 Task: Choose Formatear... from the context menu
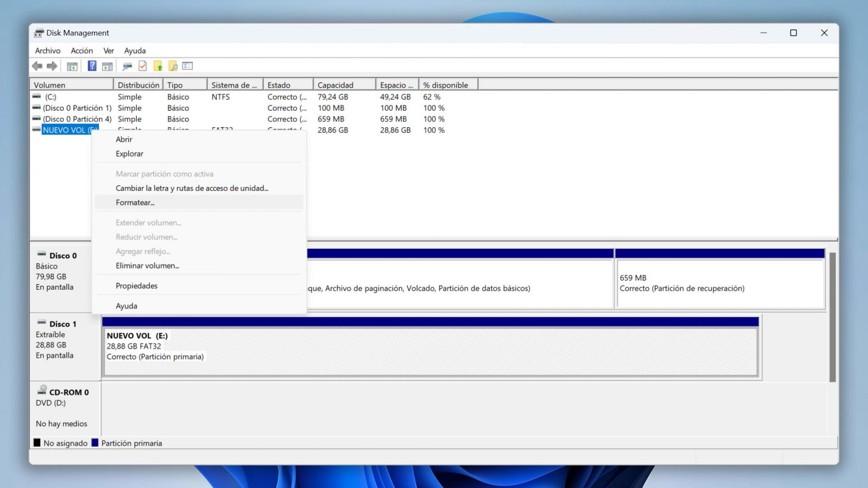[x=135, y=203]
